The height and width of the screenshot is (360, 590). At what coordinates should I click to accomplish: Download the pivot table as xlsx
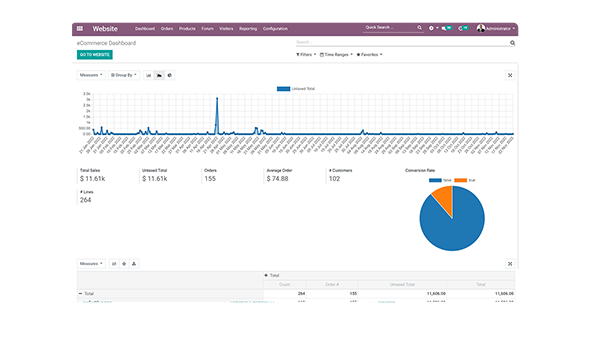pyautogui.click(x=134, y=264)
